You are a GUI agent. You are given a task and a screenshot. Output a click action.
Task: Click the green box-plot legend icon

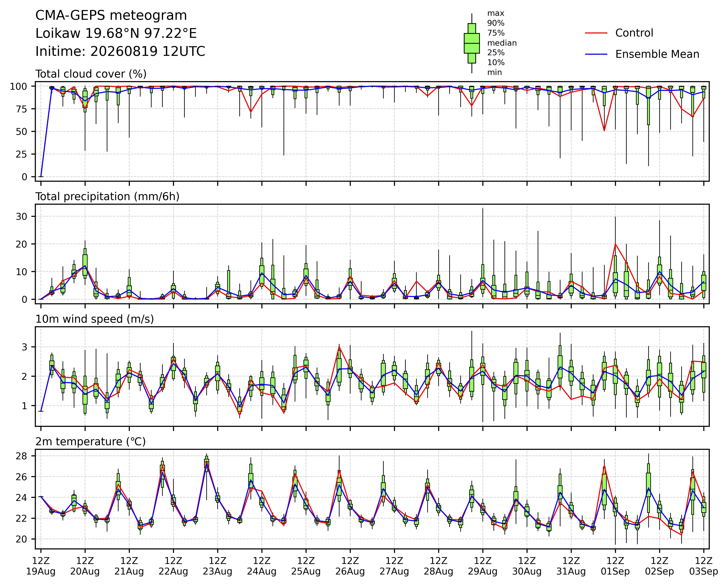[x=472, y=43]
